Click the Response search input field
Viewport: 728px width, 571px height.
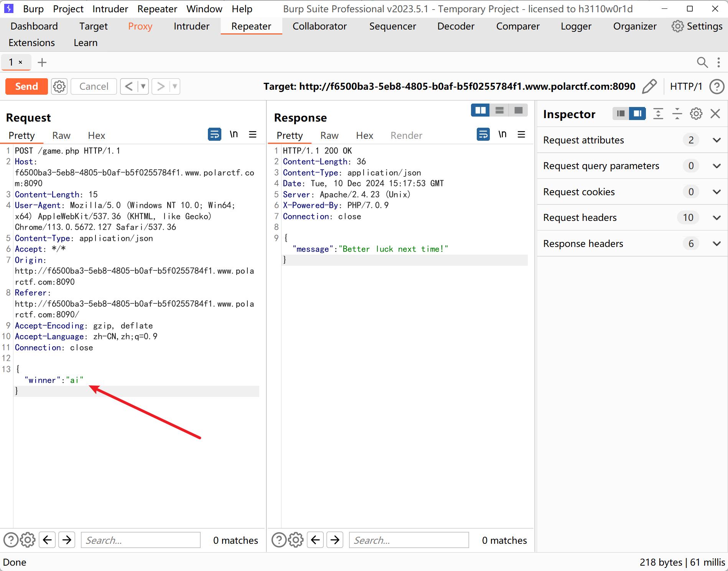pyautogui.click(x=408, y=540)
